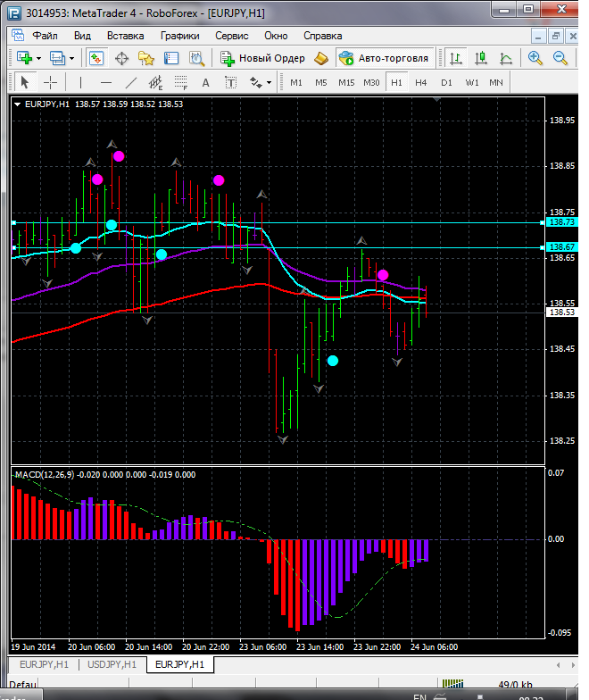Draw a trendline with the trendline tool
Viewport: 589px width, 700px height.
point(131,82)
